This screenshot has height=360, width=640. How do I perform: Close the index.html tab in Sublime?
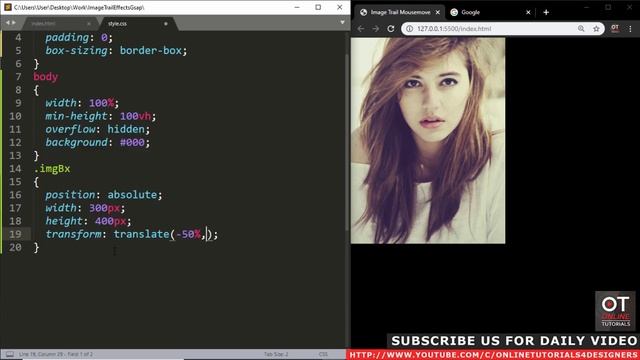click(x=89, y=24)
